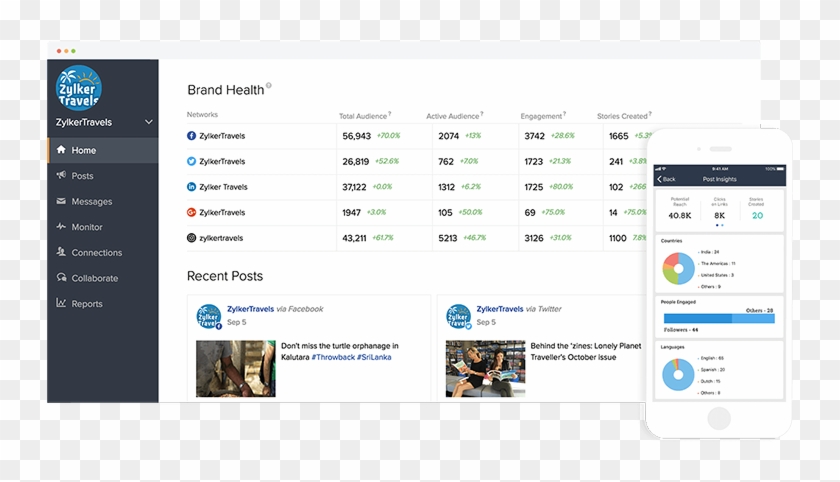Click the Twitter icon in Brand Health
840x482 pixels.
click(x=192, y=161)
